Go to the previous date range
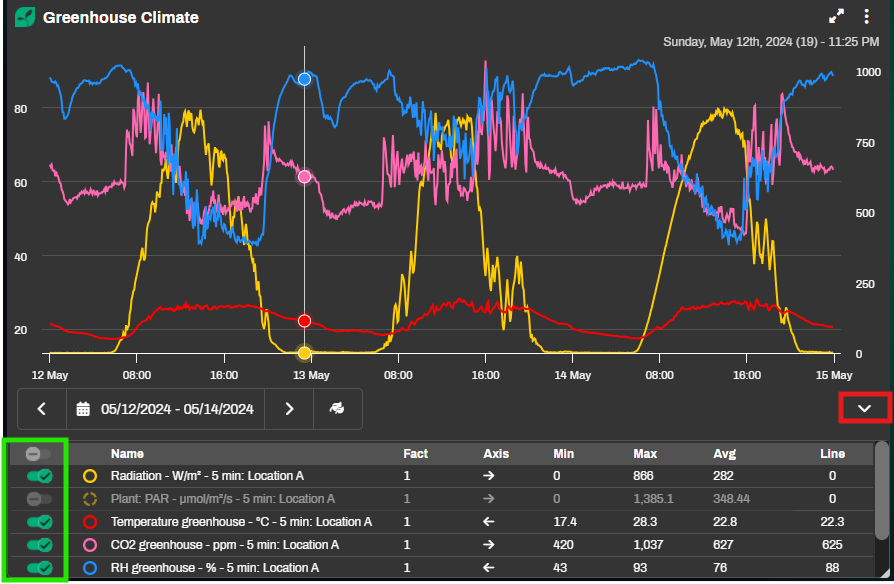This screenshot has width=894, height=584. point(42,408)
